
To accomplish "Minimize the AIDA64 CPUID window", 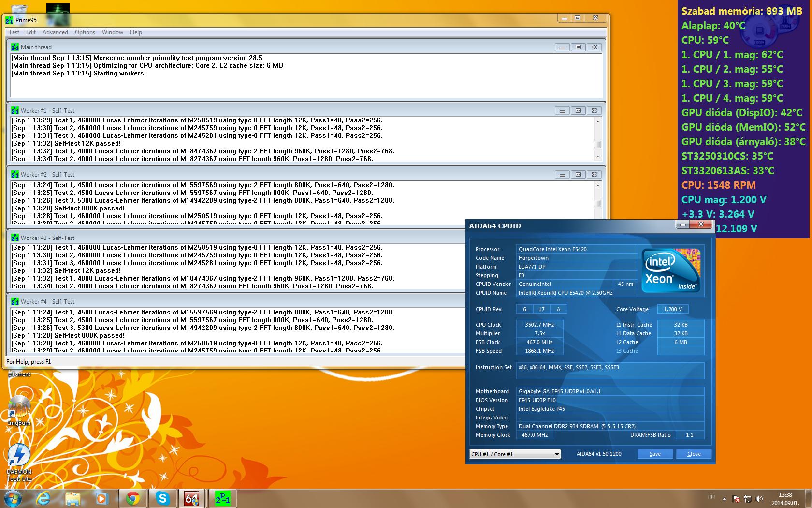I will 683,224.
